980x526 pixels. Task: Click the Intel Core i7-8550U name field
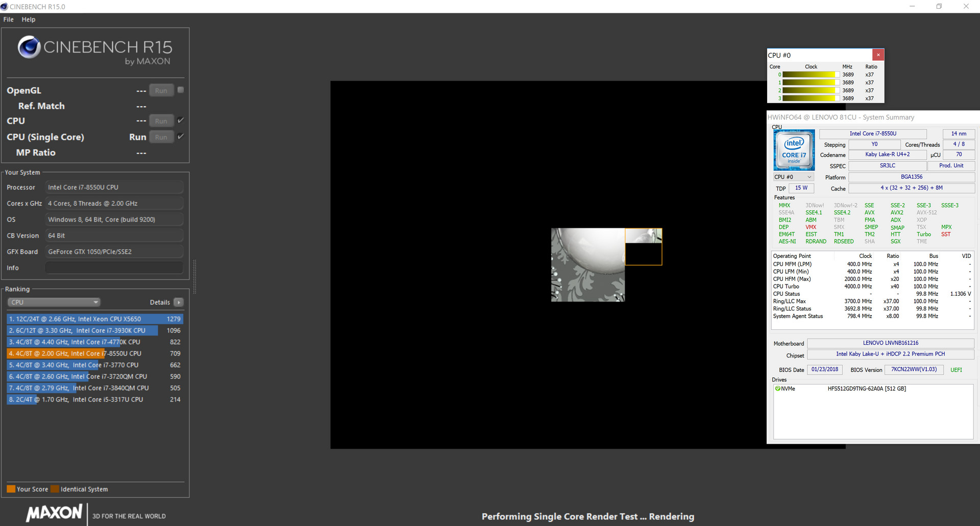coord(873,134)
